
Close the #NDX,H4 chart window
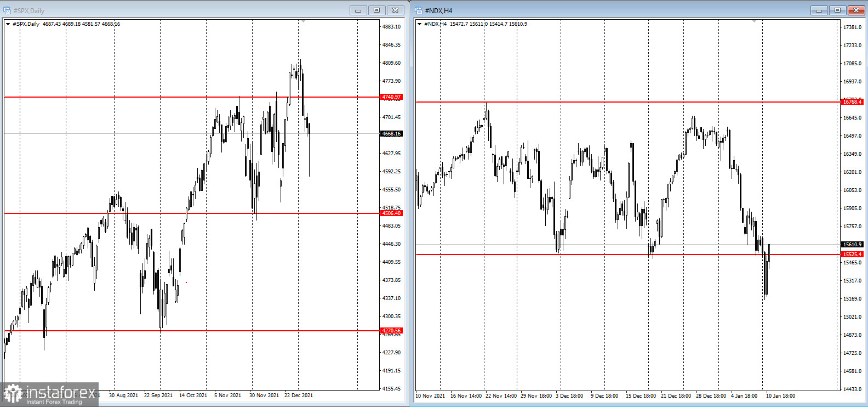coord(856,10)
